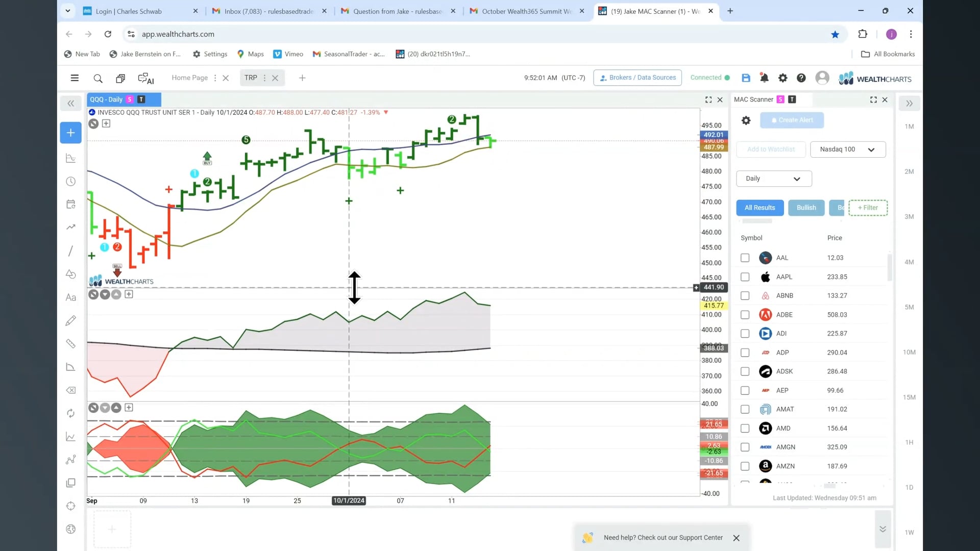Click scanner list vertical scrollbar
Screen dimensions: 980x551
(890, 268)
